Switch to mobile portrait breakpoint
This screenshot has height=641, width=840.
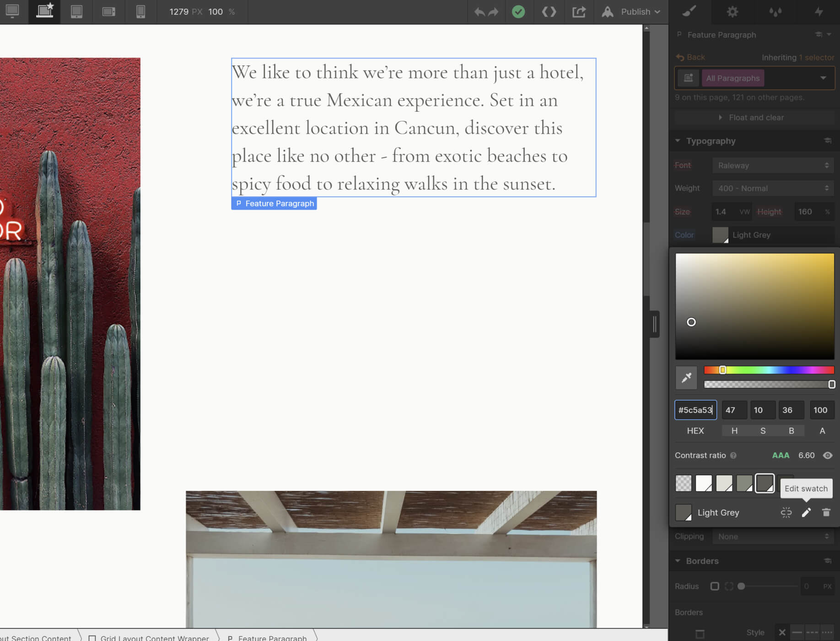click(x=140, y=11)
